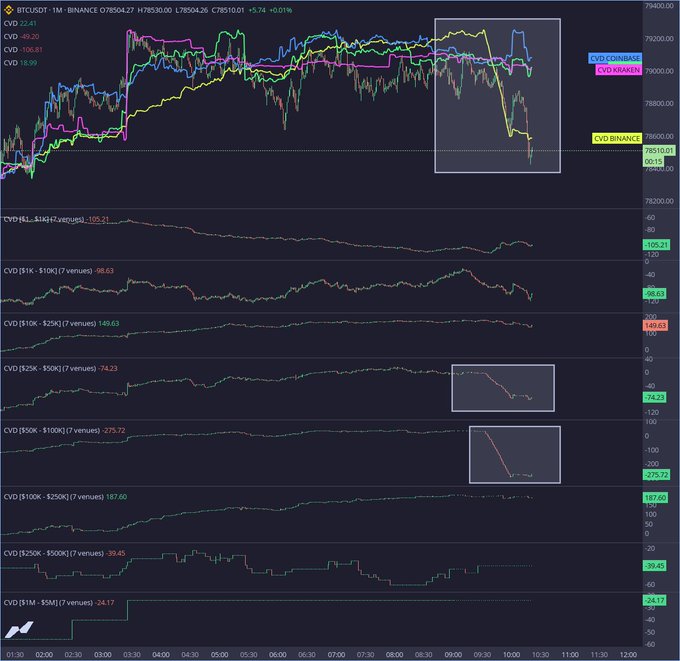Click the CVD [$25K - $50K] indicator title
Screen dimensions: 680x661
50,368
